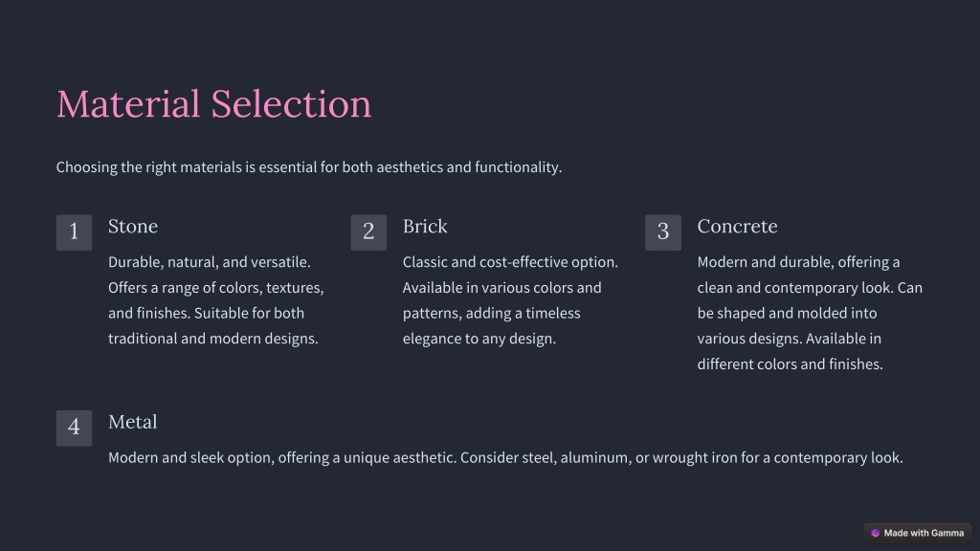
Task: Click the Concrete heading
Action: tap(738, 226)
